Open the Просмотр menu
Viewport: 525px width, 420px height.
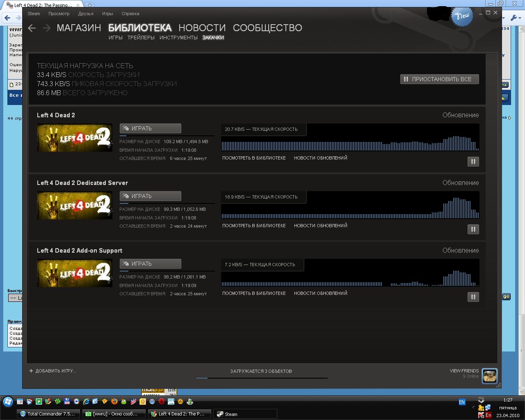click(x=59, y=14)
